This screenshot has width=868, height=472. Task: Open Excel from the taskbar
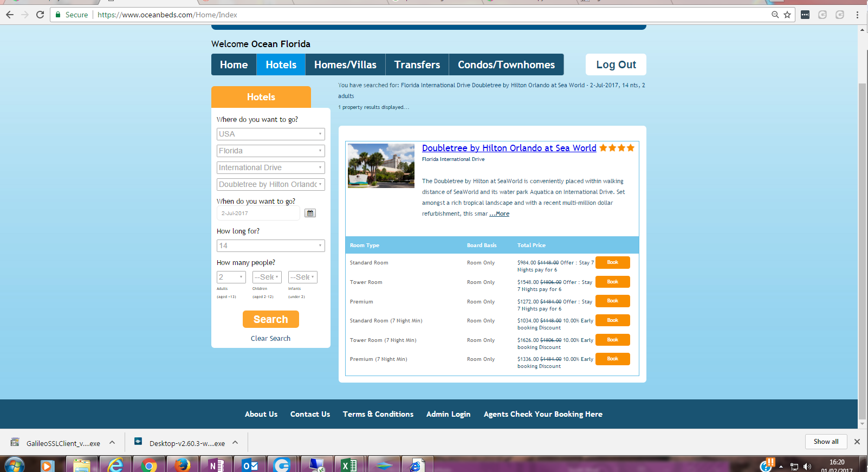point(349,465)
